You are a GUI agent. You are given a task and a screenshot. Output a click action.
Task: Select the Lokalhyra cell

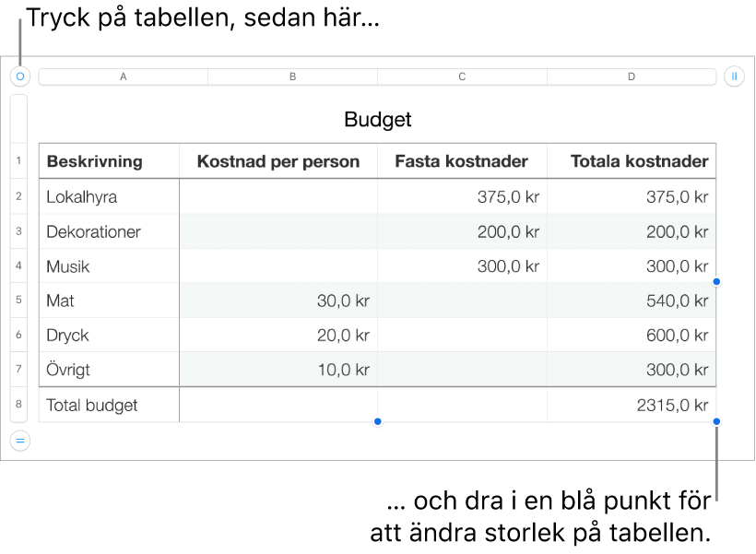110,196
